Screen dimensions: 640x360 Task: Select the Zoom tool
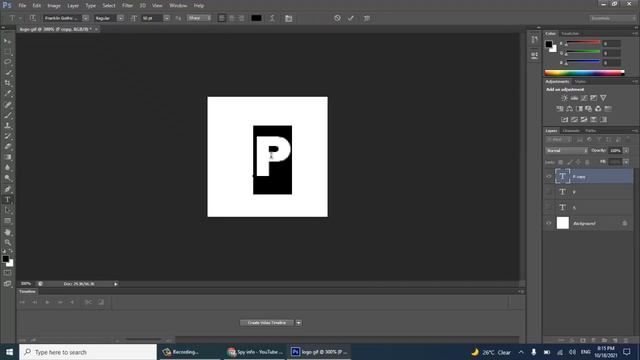pos(7,242)
